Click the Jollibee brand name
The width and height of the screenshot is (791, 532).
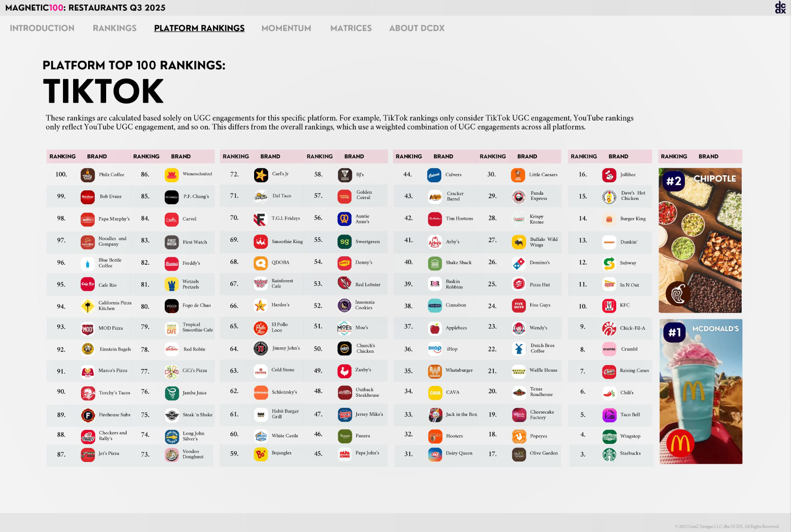tap(628, 175)
